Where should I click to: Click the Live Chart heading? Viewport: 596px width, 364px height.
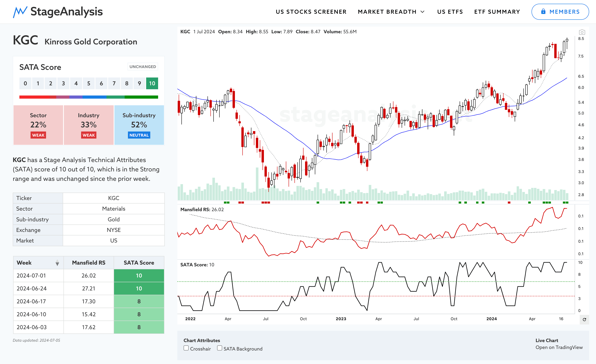(547, 340)
